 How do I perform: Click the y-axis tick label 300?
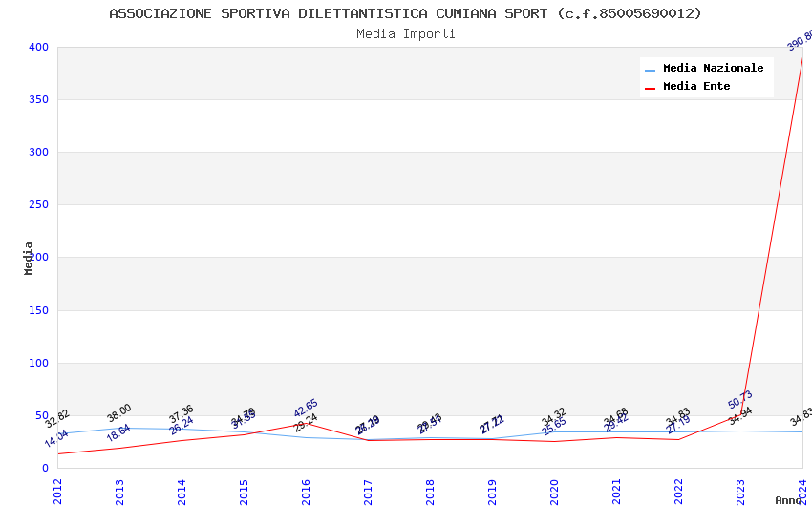coord(38,152)
